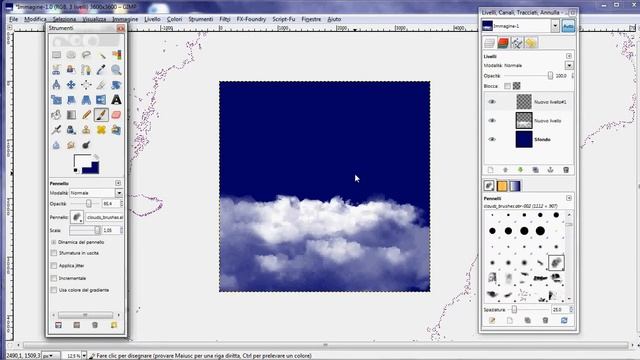Click the Auto button in layers dock

click(568, 26)
